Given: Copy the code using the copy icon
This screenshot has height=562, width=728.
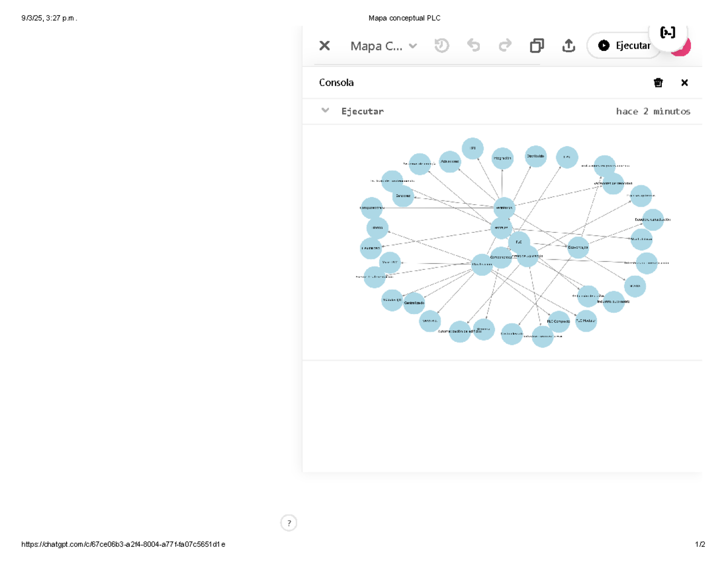Looking at the screenshot, I should tap(537, 45).
